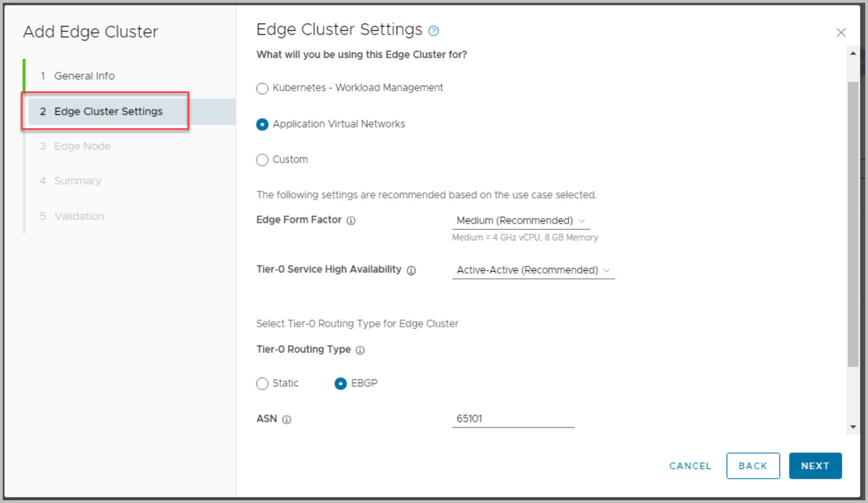Select the Custom use case radio button
This screenshot has height=503, width=868.
[262, 160]
